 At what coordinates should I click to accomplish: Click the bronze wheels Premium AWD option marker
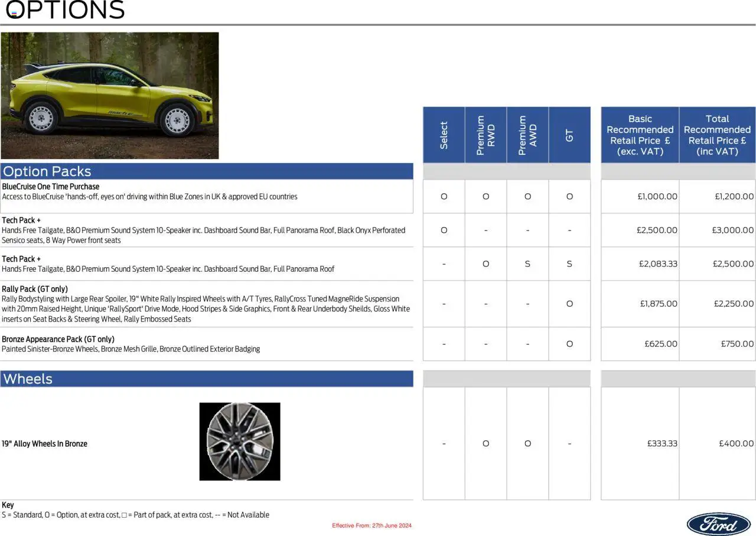click(x=527, y=444)
